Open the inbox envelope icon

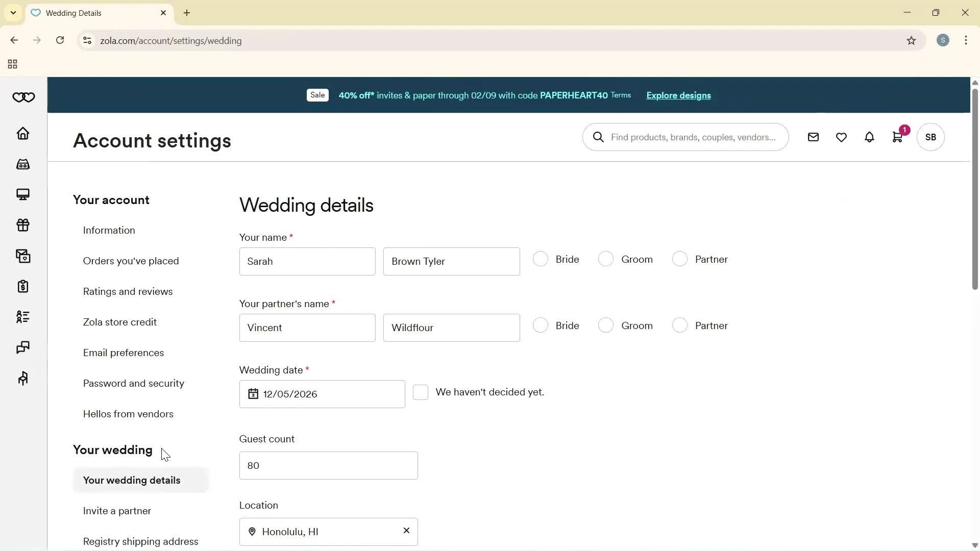(813, 137)
